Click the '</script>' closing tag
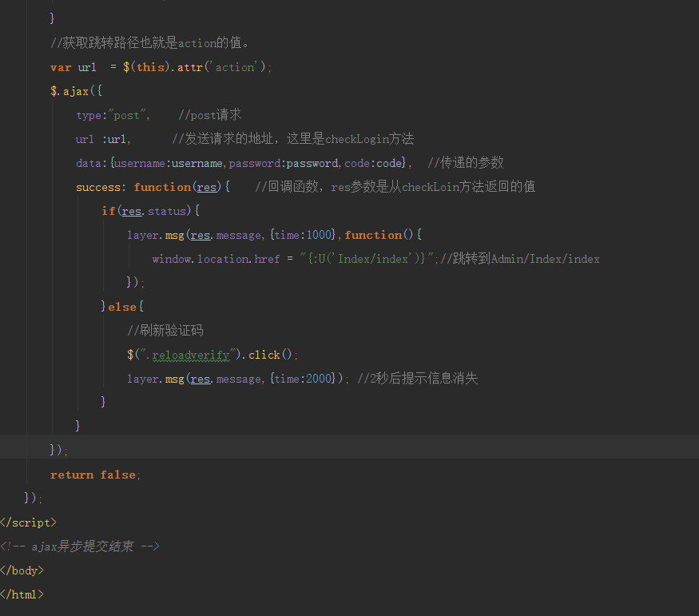The width and height of the screenshot is (699, 616). click(28, 523)
